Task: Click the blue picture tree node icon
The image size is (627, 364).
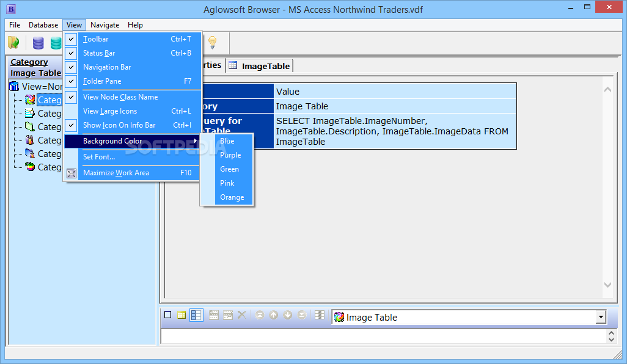Action: [30, 154]
